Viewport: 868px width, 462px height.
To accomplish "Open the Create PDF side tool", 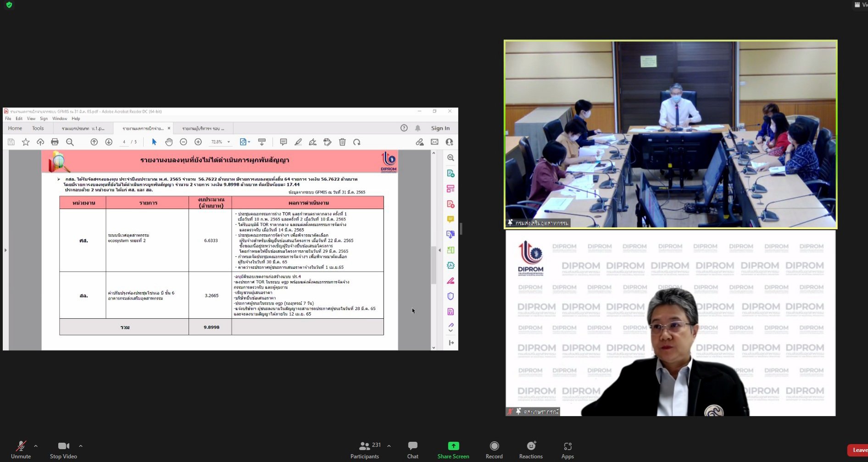I will tap(451, 204).
